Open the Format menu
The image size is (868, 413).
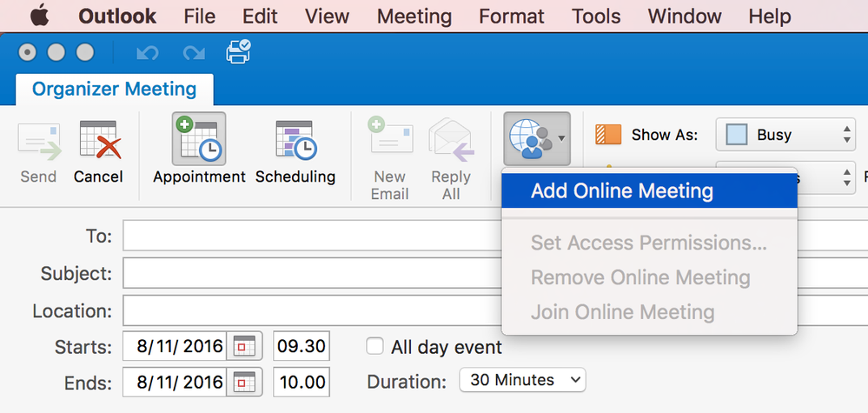pyautogui.click(x=512, y=16)
